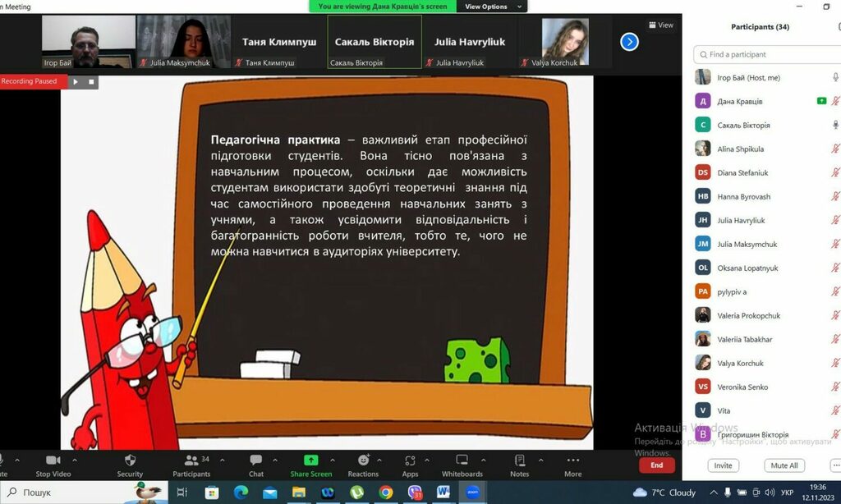The image size is (841, 504).
Task: Expand the arrow next to Stop Video
Action: [x=74, y=460]
